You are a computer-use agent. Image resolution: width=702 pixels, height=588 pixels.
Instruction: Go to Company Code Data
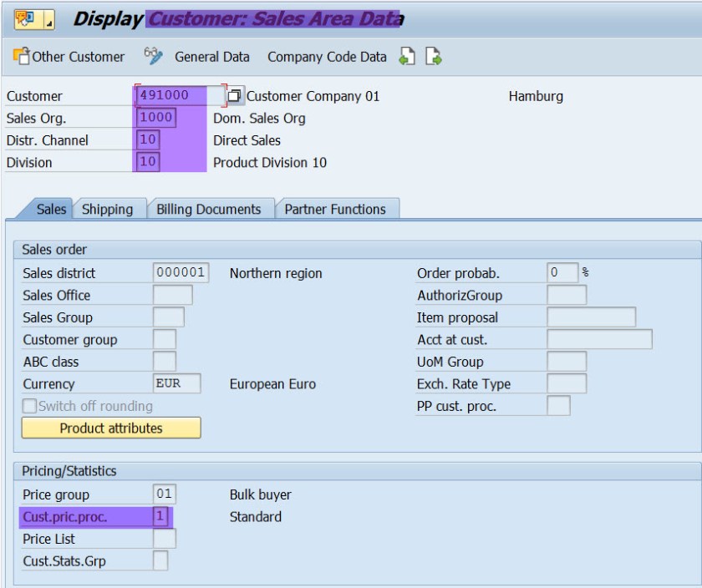[x=327, y=57]
